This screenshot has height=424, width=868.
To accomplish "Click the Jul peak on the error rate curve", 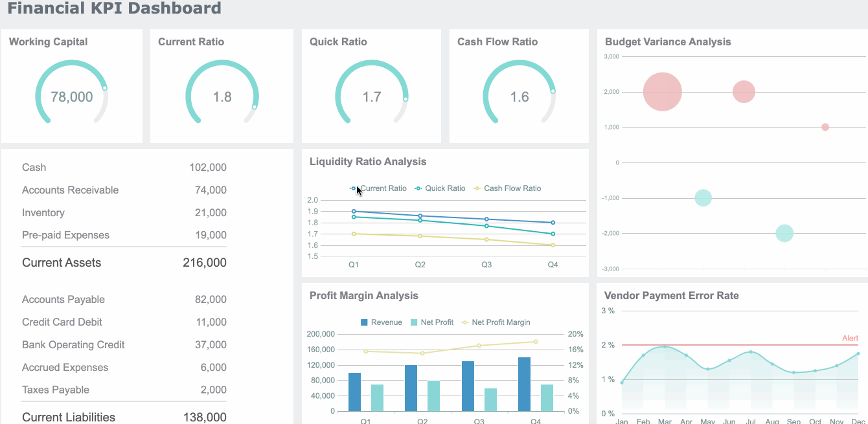I will click(x=749, y=353).
